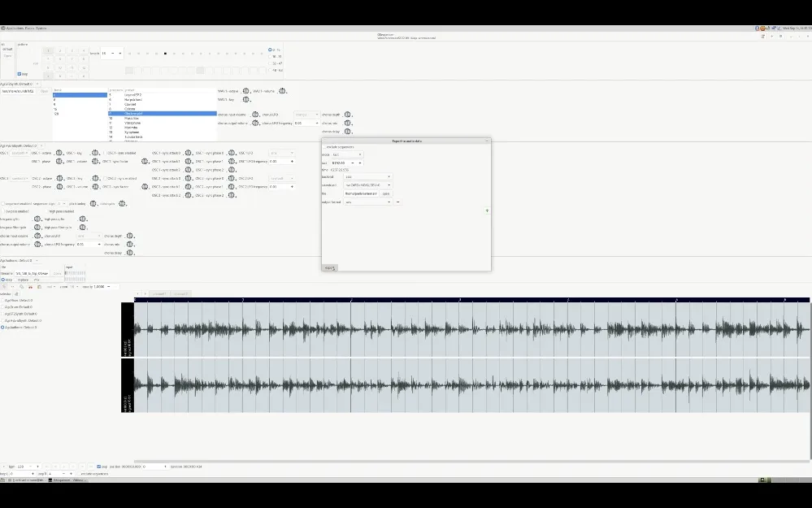Screen dimensions: 812x508
Task: Open the export mode dropdown
Action: [x=347, y=154]
